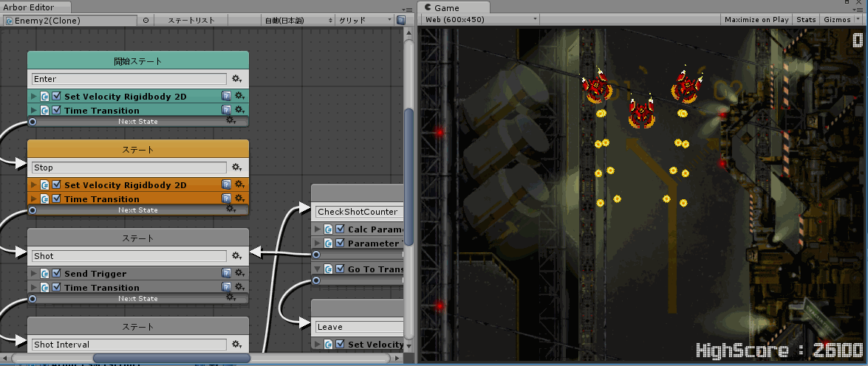Screen dimensions: 868x366
Task: Click script icon of Go To Transition behaviour
Action: 328,269
